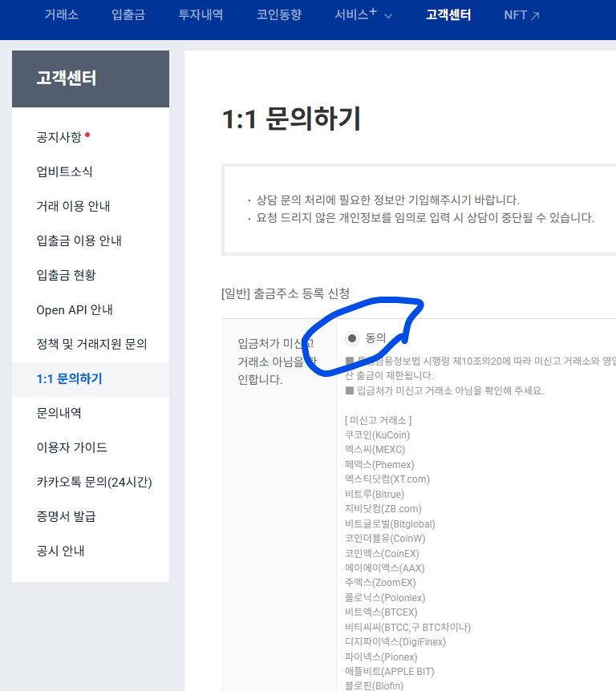Click the 디지파이넥스(DigiFinex) list entry
This screenshot has height=691, width=616.
[x=395, y=641]
